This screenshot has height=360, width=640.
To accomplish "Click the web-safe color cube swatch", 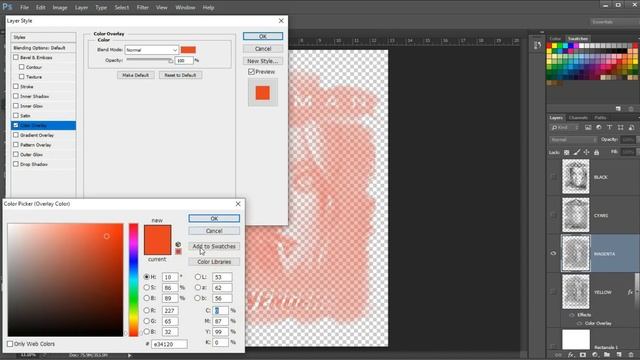I will click(x=178, y=251).
